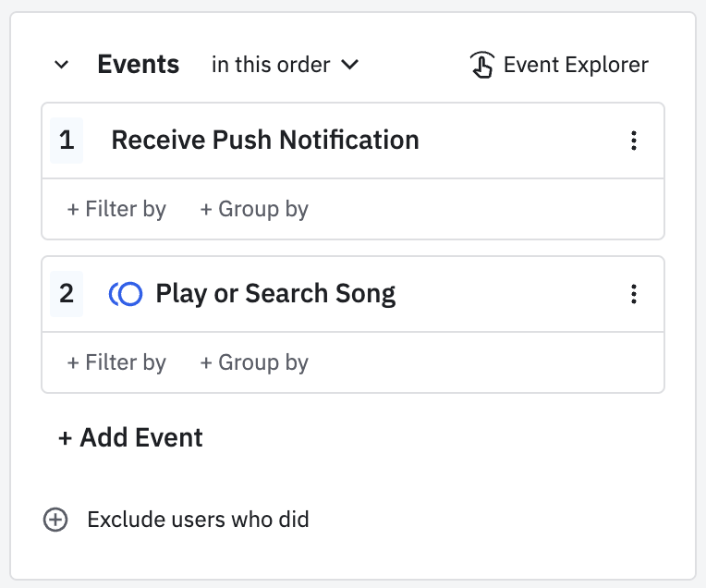Select the Receive Push Notification event name

point(265,141)
